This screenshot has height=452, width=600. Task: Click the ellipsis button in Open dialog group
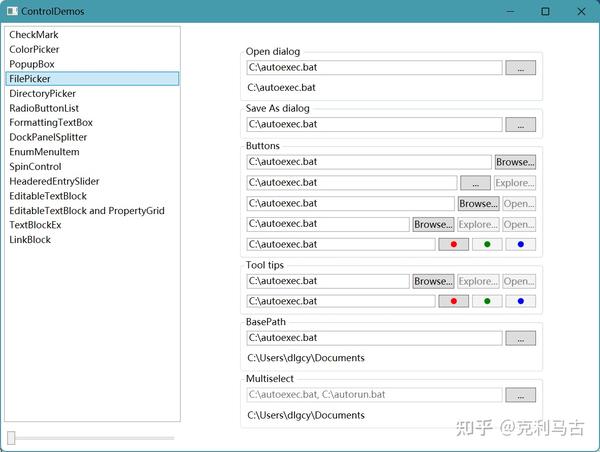tap(520, 68)
